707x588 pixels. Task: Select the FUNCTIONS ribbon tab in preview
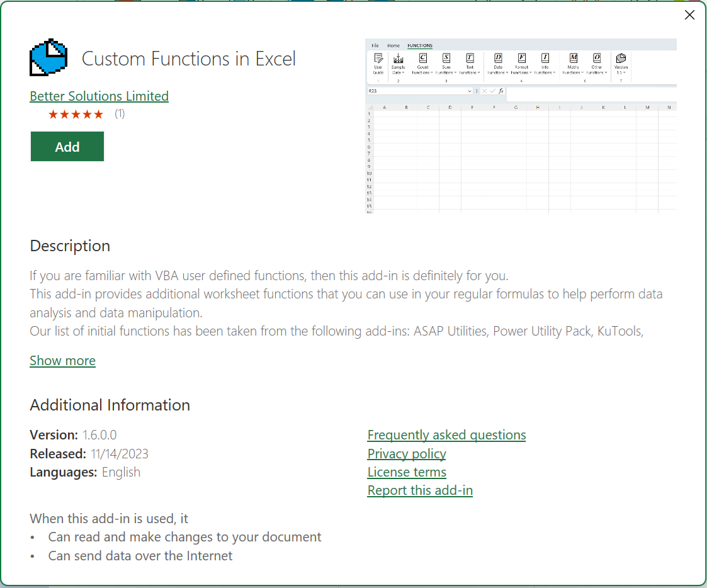[x=420, y=45]
